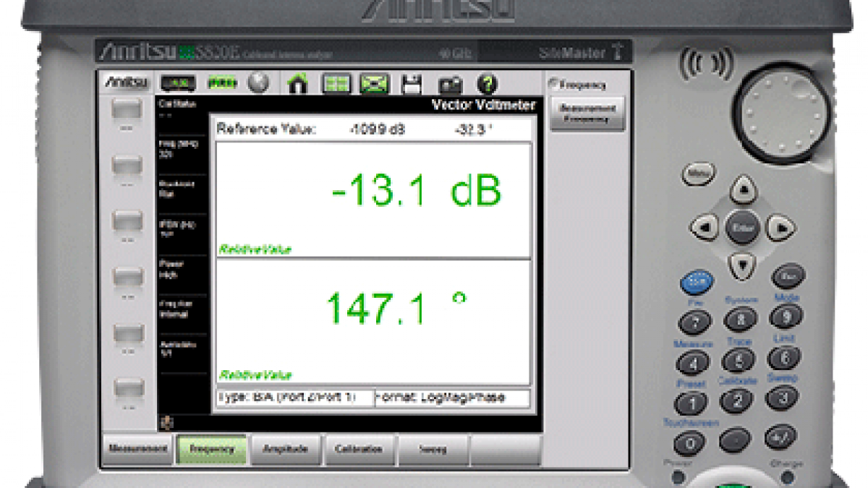Screen dimensions: 868x488
Task: Tap the green crossed-box icon
Action: tap(375, 84)
